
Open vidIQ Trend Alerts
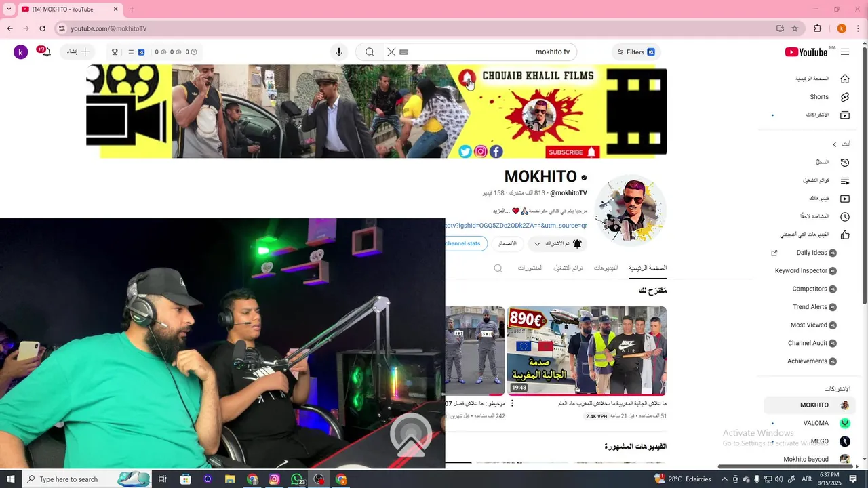pyautogui.click(x=814, y=307)
